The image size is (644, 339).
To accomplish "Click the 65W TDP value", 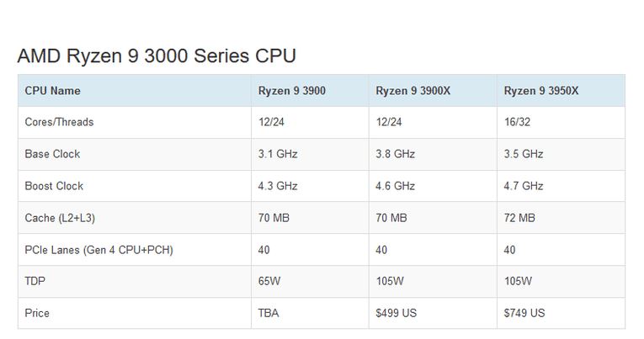I will point(269,281).
